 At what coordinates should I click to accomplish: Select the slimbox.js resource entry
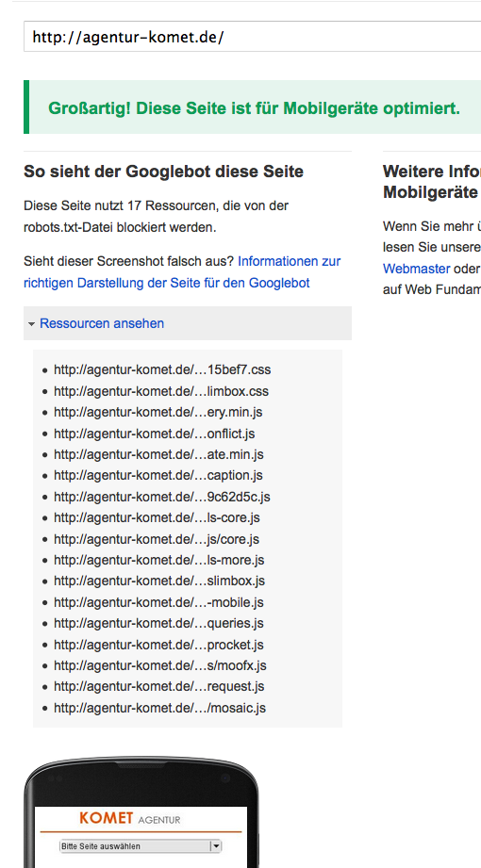click(x=159, y=581)
